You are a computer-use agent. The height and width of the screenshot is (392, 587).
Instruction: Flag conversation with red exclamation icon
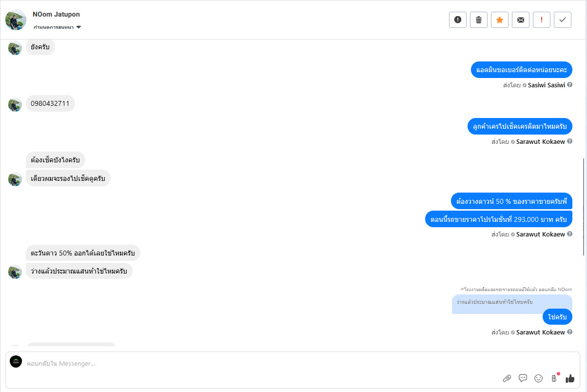tap(542, 20)
